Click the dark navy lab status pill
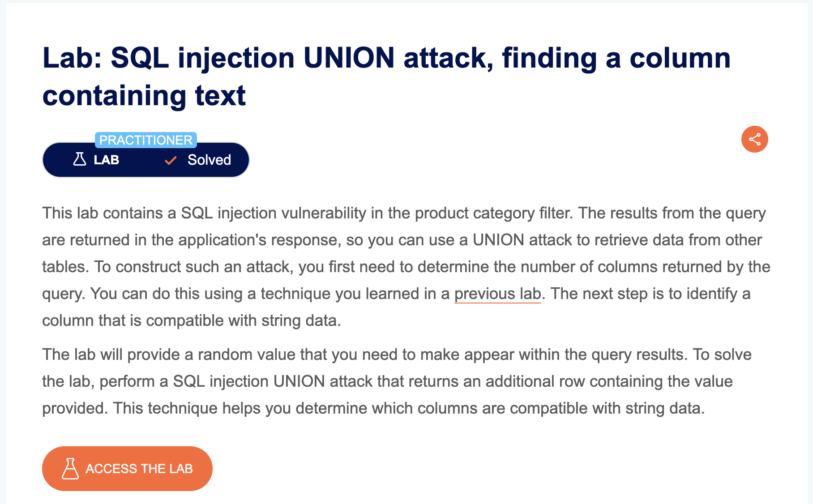This screenshot has height=504, width=813. [146, 160]
